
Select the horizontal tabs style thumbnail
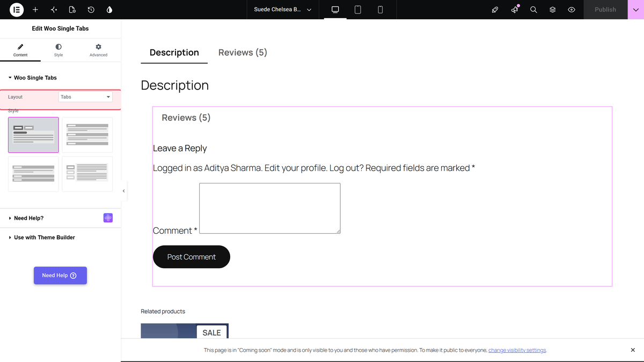tap(33, 135)
